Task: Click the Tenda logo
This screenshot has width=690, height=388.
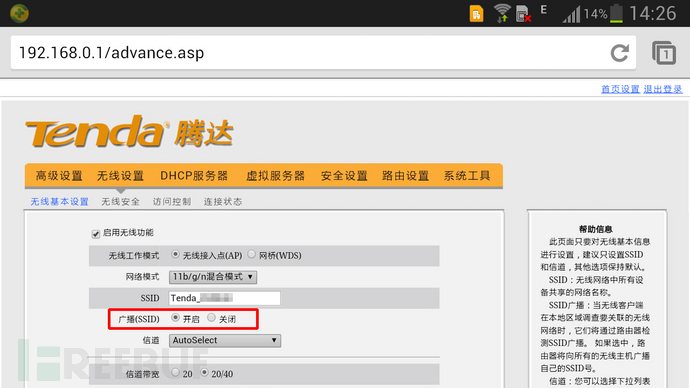Action: (x=129, y=131)
